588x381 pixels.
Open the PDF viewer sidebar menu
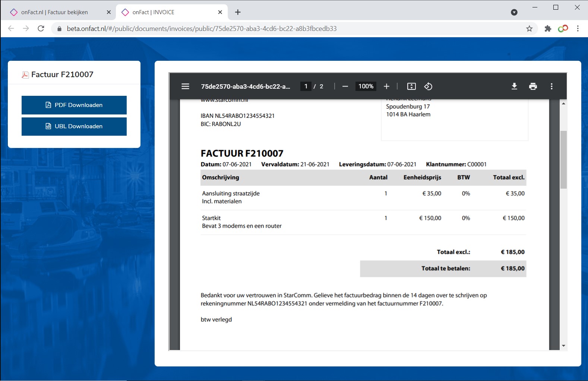point(185,86)
